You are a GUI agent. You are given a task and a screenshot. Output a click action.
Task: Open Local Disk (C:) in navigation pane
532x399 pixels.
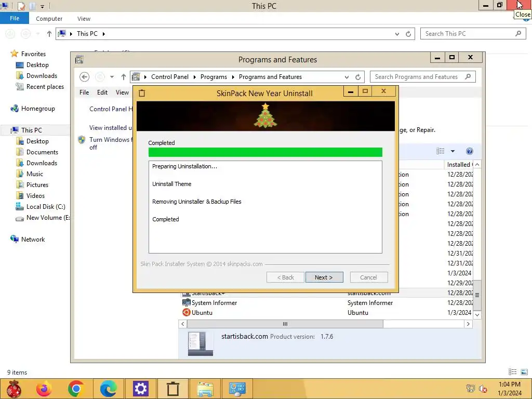[46, 206]
